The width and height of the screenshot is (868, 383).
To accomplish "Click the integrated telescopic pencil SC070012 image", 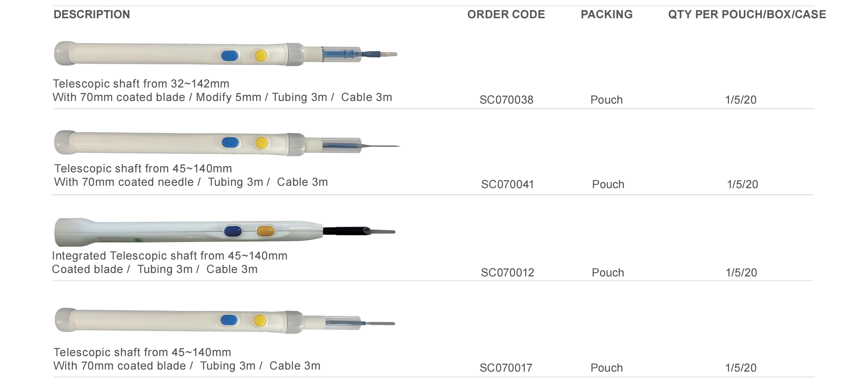I will tap(225, 232).
